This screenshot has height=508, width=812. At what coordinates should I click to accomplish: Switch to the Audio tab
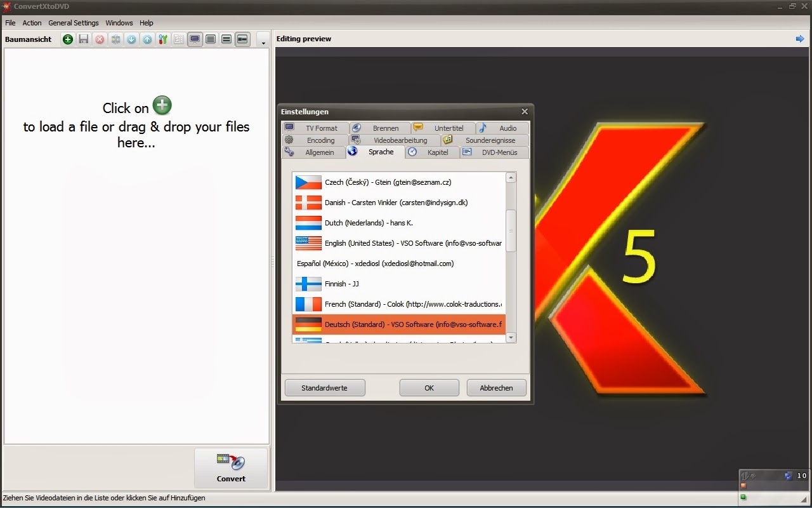point(502,128)
